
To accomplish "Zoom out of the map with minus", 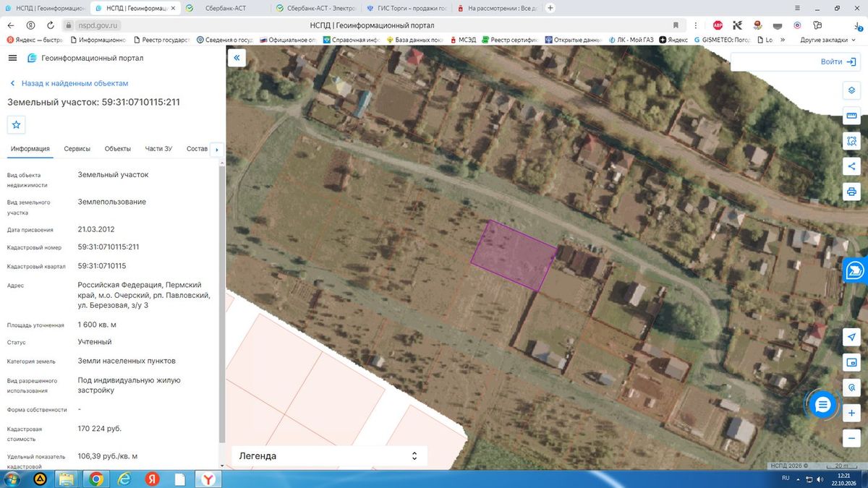I will (851, 438).
